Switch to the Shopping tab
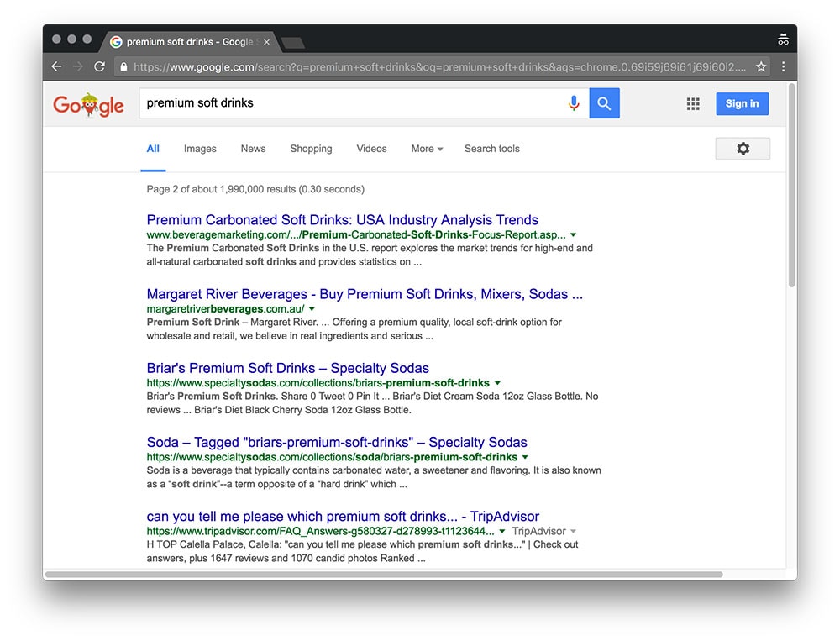 point(311,149)
